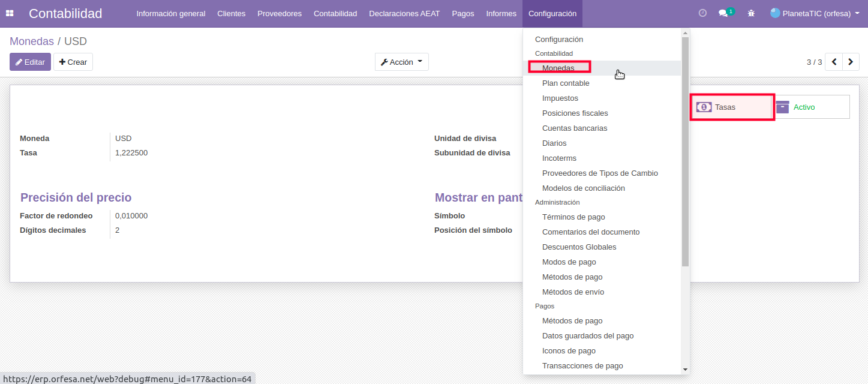Open the Tasas money stat button
Image resolution: width=868 pixels, height=384 pixels.
pos(731,107)
